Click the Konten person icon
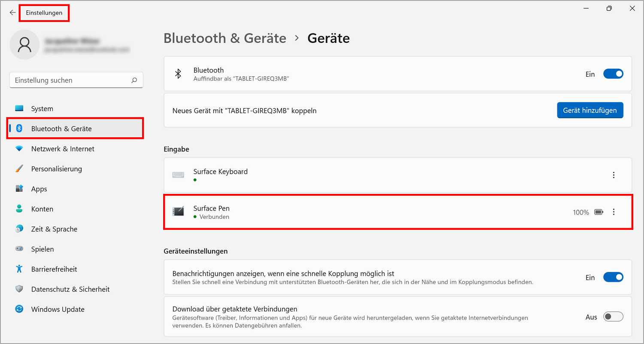Viewport: 644px width, 344px height. click(x=19, y=209)
